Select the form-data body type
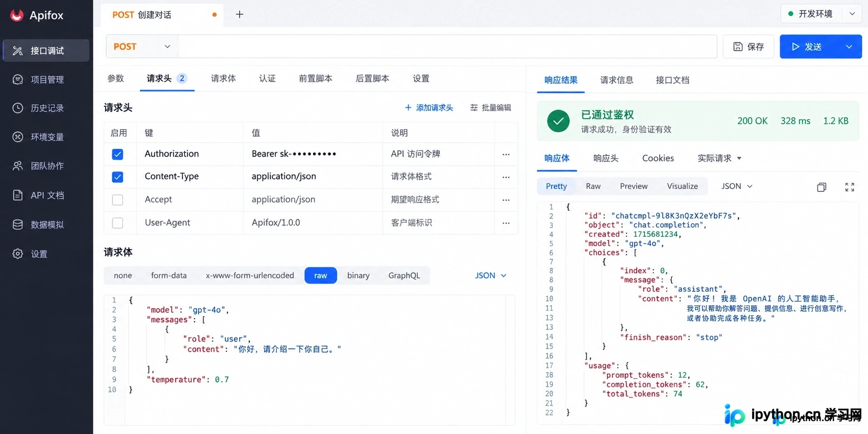The height and width of the screenshot is (434, 868). coord(169,275)
